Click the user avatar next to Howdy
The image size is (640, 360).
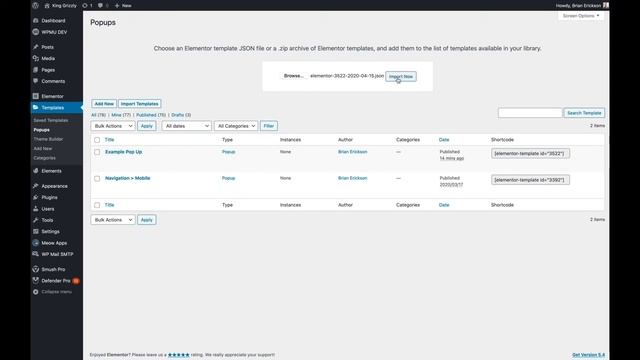coord(606,5)
